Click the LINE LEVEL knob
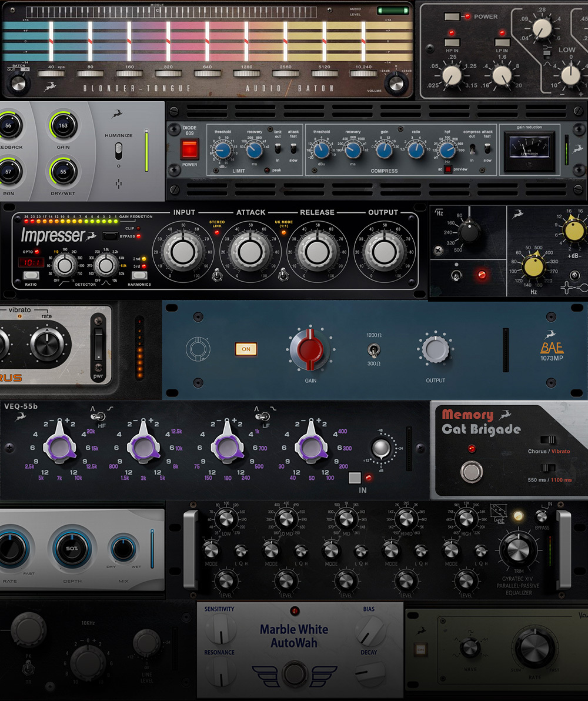 coord(146,642)
